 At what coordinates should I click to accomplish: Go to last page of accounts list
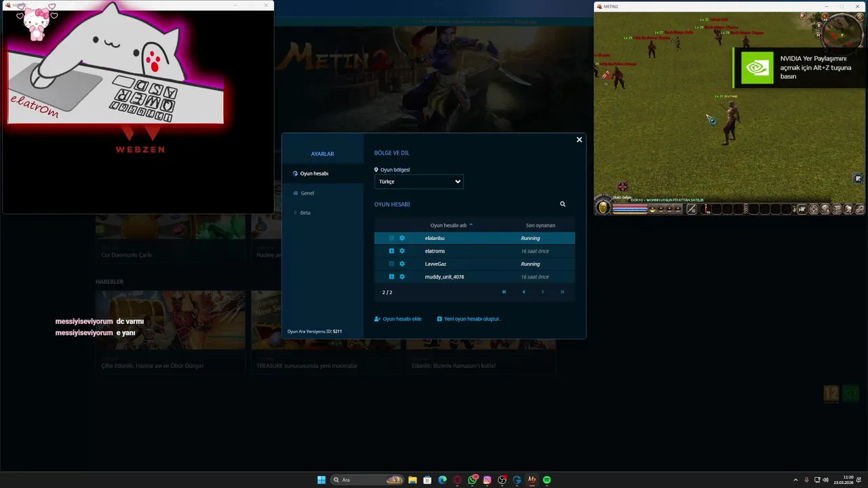click(x=562, y=292)
